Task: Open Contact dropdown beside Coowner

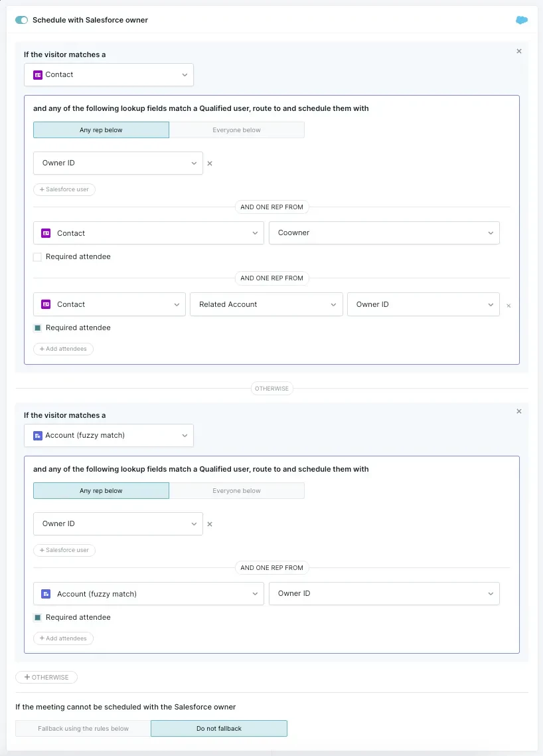Action: tap(149, 233)
